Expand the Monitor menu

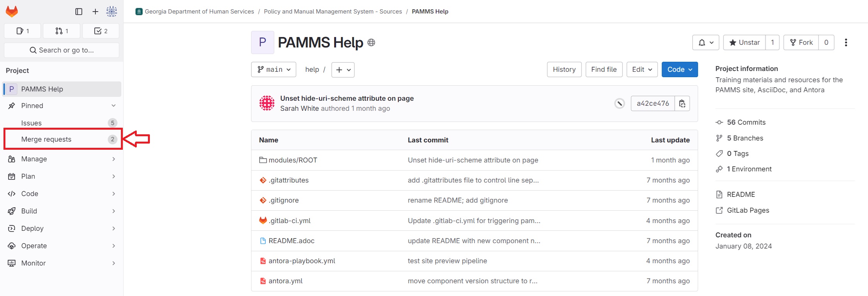62,263
